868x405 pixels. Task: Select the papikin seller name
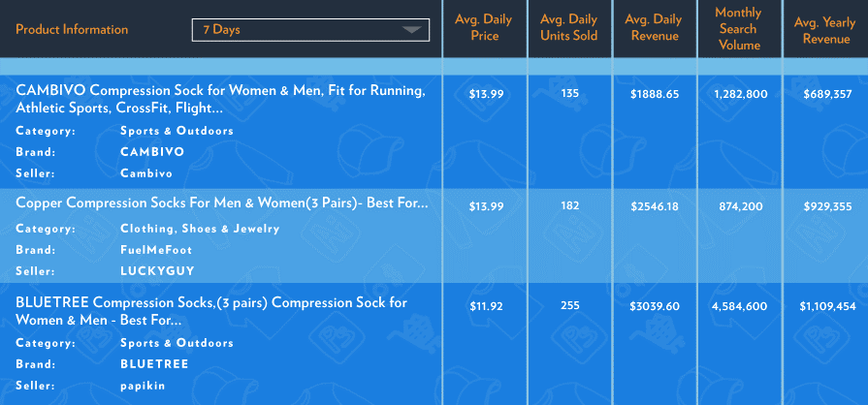pyautogui.click(x=144, y=386)
